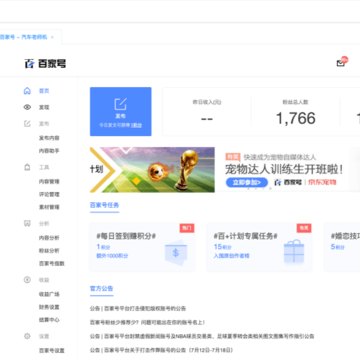This screenshot has width=360, height=360.
Task: Click the 热门 badge on 每日签到 card
Action: [187, 228]
